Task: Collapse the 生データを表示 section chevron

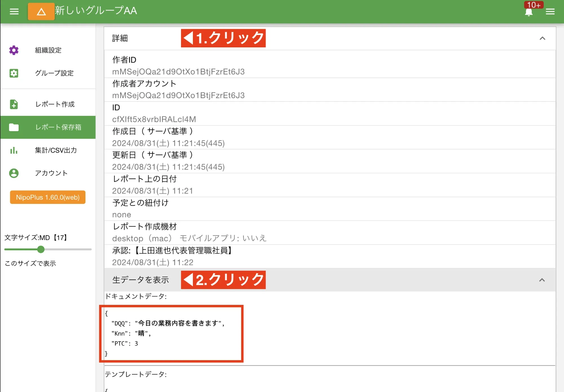Action: (x=542, y=280)
